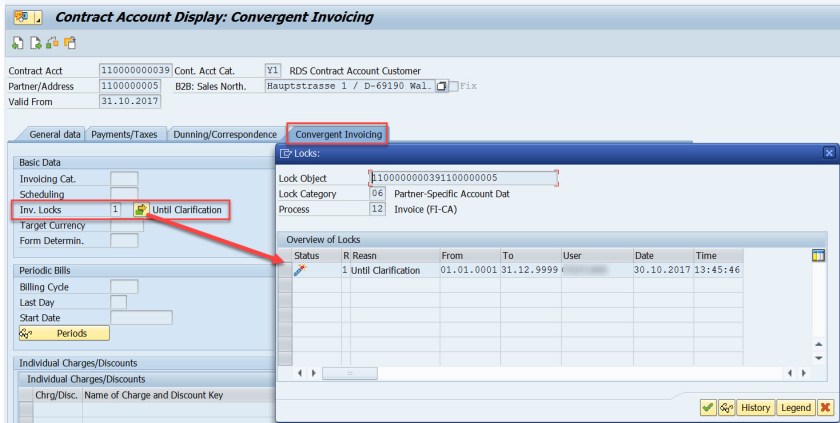Open the Inv. Locks detail arrow icon
840x423 pixels.
tap(141, 209)
